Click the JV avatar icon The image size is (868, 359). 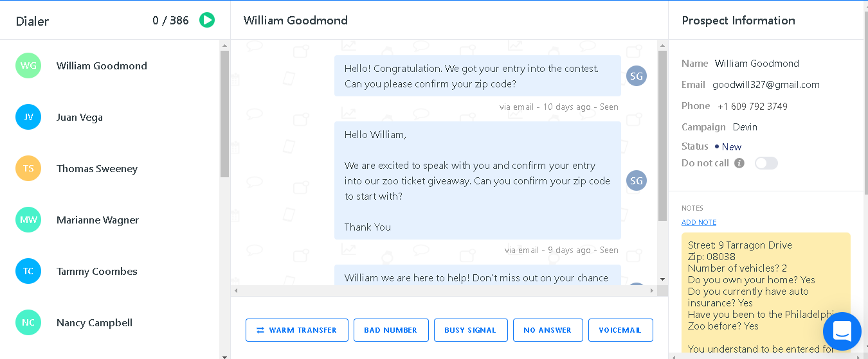coord(28,117)
